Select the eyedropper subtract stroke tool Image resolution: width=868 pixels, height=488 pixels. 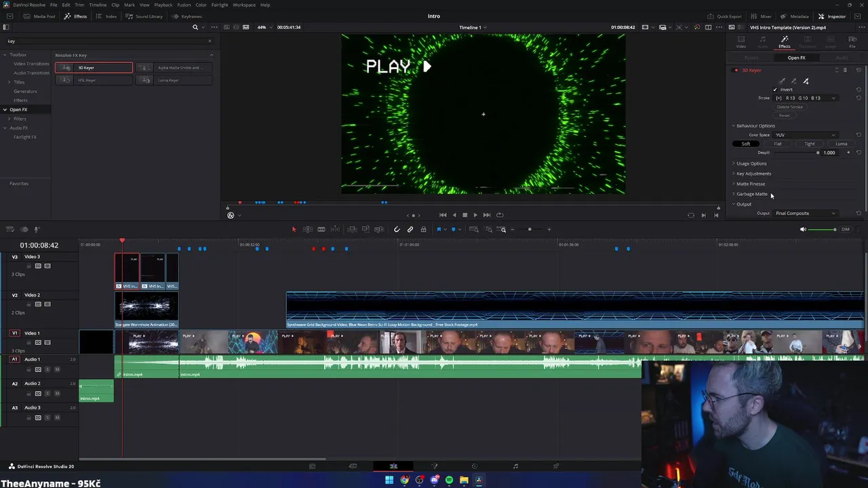click(x=794, y=81)
